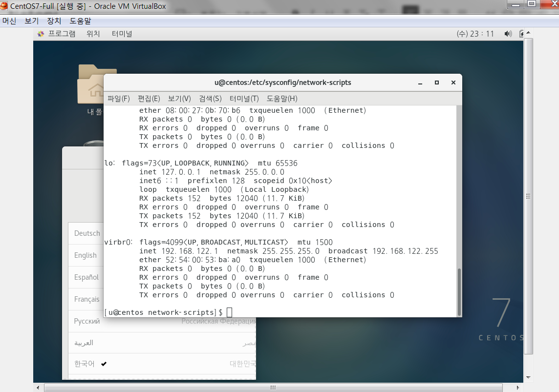Click the inet 127.0.0.1 netmask line
Image resolution: width=559 pixels, height=392 pixels.
[x=212, y=172]
